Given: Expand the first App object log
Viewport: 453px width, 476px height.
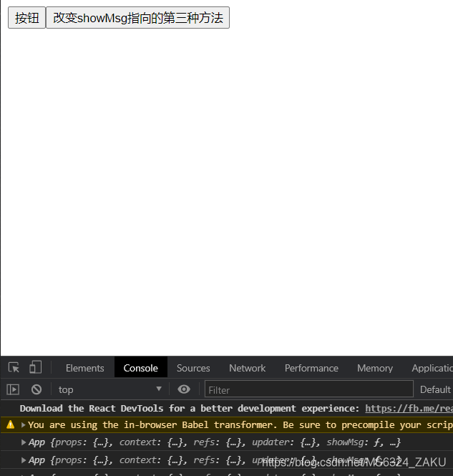Looking at the screenshot, I should point(24,442).
